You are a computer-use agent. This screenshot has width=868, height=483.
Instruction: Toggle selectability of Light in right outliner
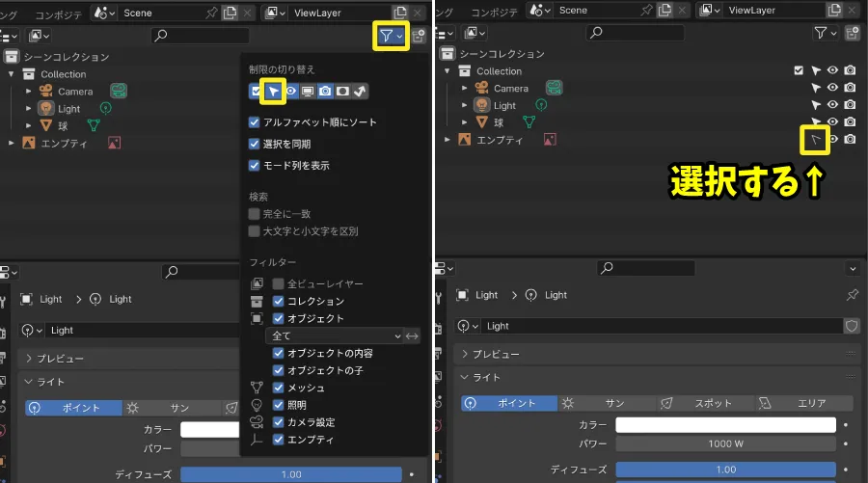pyautogui.click(x=815, y=104)
